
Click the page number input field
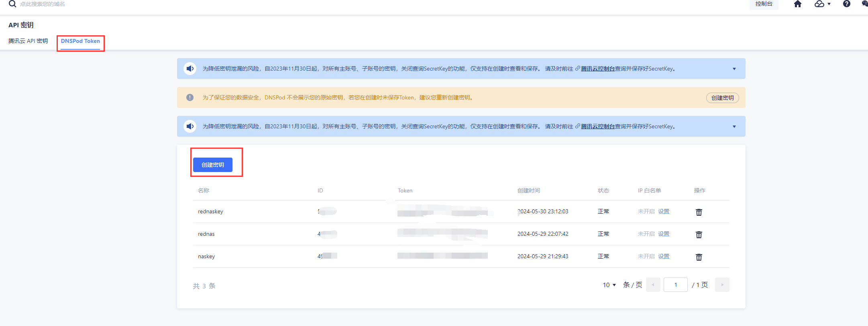[x=675, y=285]
